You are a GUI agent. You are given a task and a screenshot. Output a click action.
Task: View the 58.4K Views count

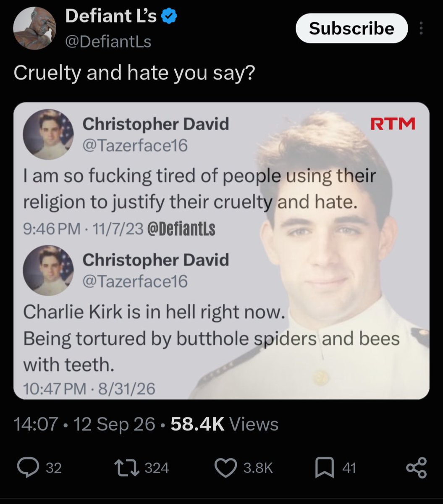[x=225, y=424]
